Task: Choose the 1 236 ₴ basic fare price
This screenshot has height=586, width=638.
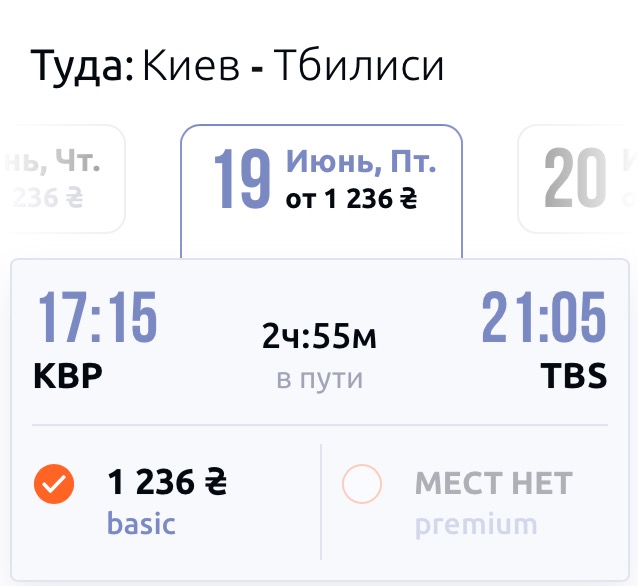Action: pos(167,484)
